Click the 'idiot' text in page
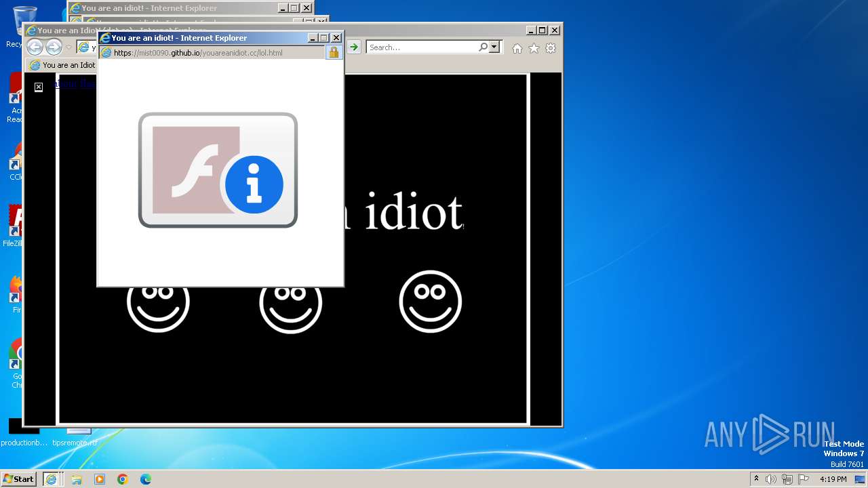The image size is (868, 488). coord(414,211)
